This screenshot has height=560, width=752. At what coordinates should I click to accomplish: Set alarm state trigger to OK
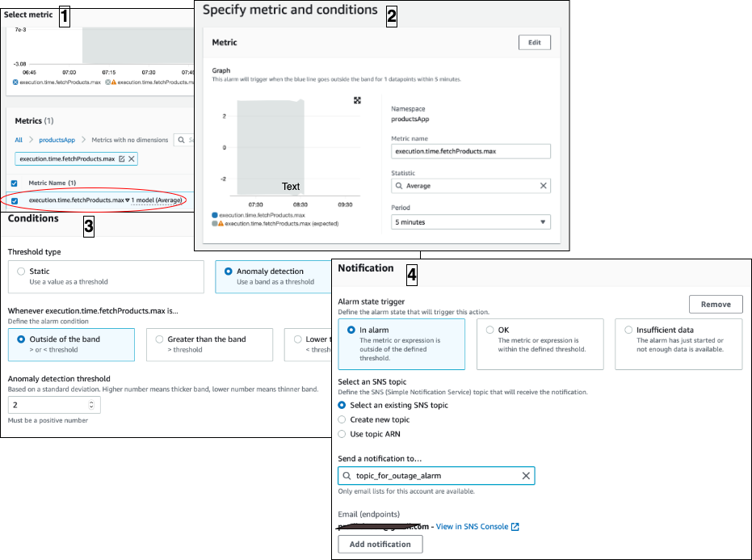coord(489,330)
